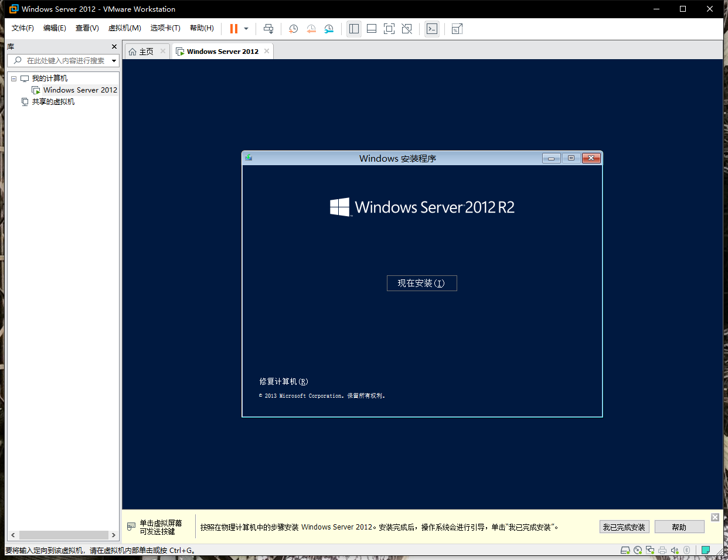This screenshot has height=560, width=728.
Task: Open the CD/DVD device status icon
Action: [x=637, y=550]
